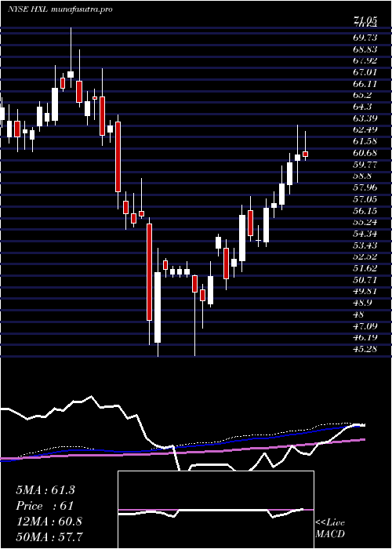
Task: Select the 46.19 price label
Action: [365, 337]
